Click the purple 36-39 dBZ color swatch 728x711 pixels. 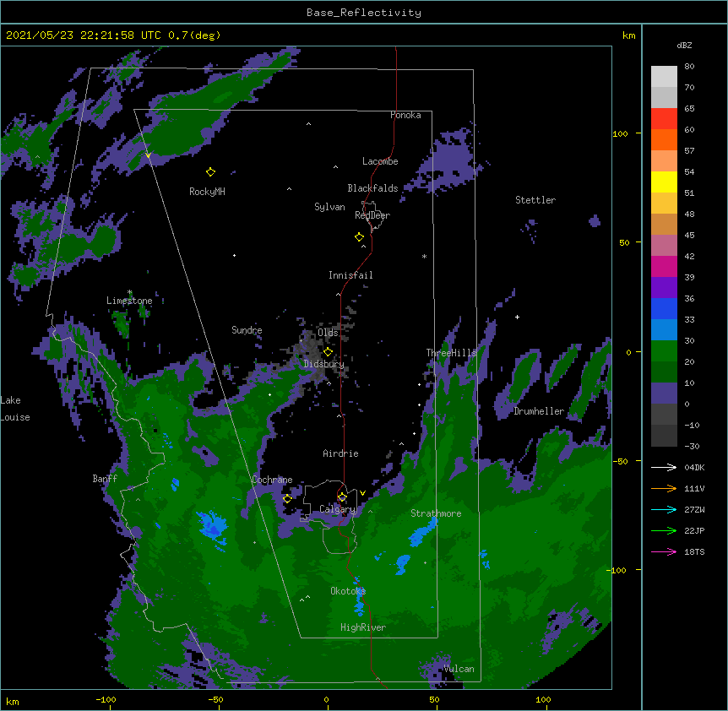tap(664, 288)
